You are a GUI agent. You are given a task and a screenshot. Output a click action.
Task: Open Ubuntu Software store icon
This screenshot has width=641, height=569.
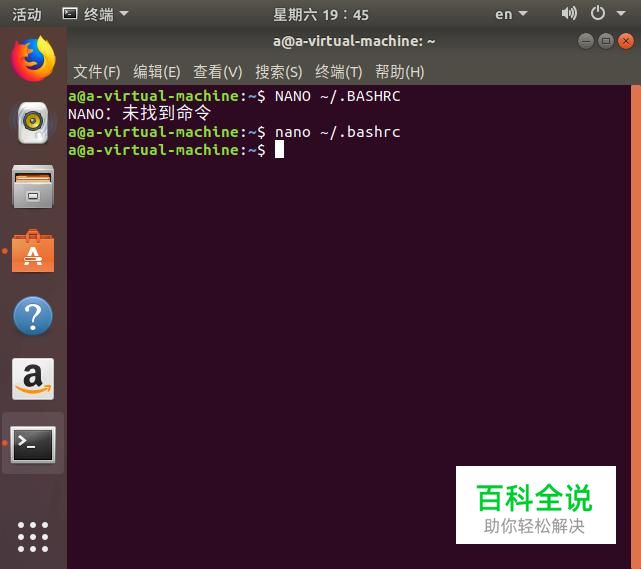coord(33,251)
